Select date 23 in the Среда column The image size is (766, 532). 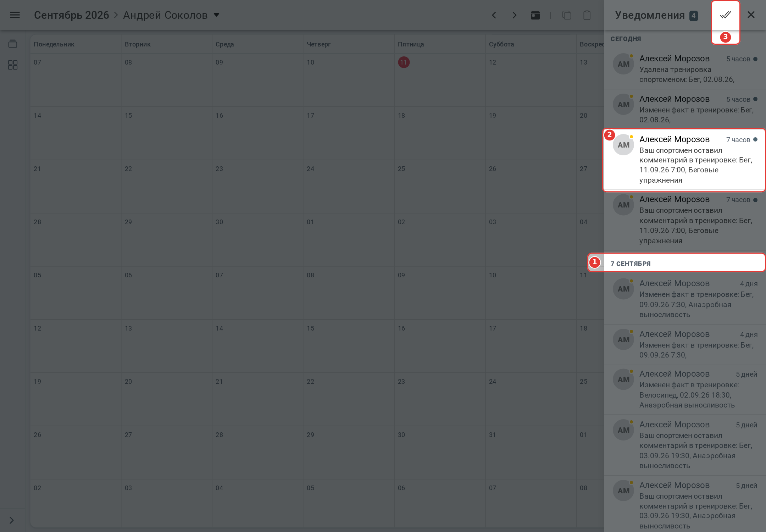point(219,168)
